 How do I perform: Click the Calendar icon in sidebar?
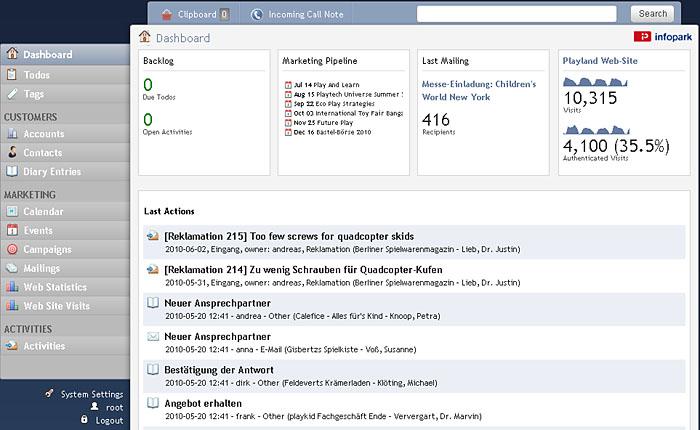click(12, 211)
